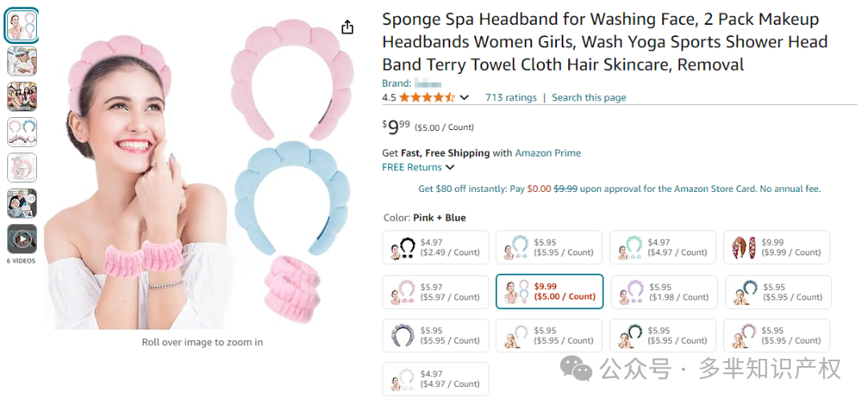Click the 4.5 star rating icons
868x403 pixels.
click(x=427, y=98)
